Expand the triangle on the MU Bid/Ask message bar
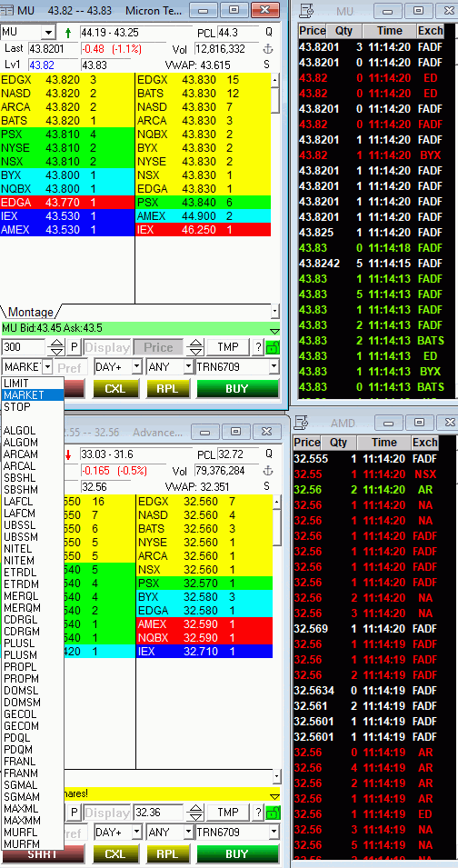Screen dimensions: 458x868 click(274, 331)
